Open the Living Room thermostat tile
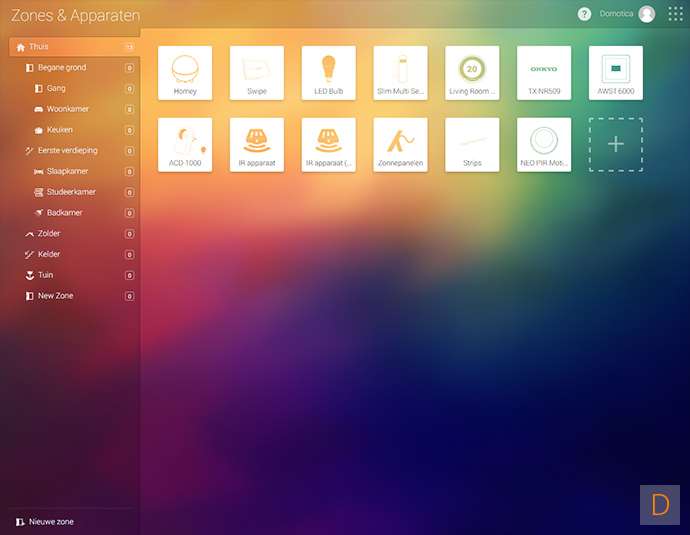 click(472, 73)
